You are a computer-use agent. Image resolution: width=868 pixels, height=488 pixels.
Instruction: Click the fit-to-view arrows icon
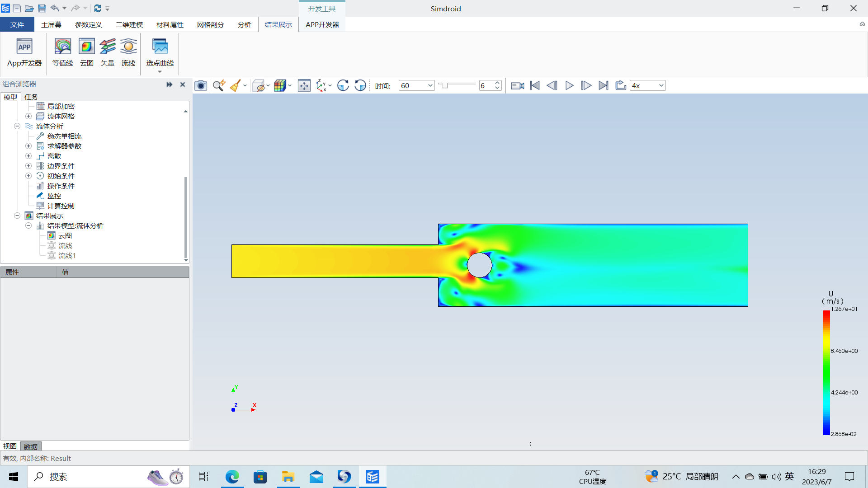304,85
